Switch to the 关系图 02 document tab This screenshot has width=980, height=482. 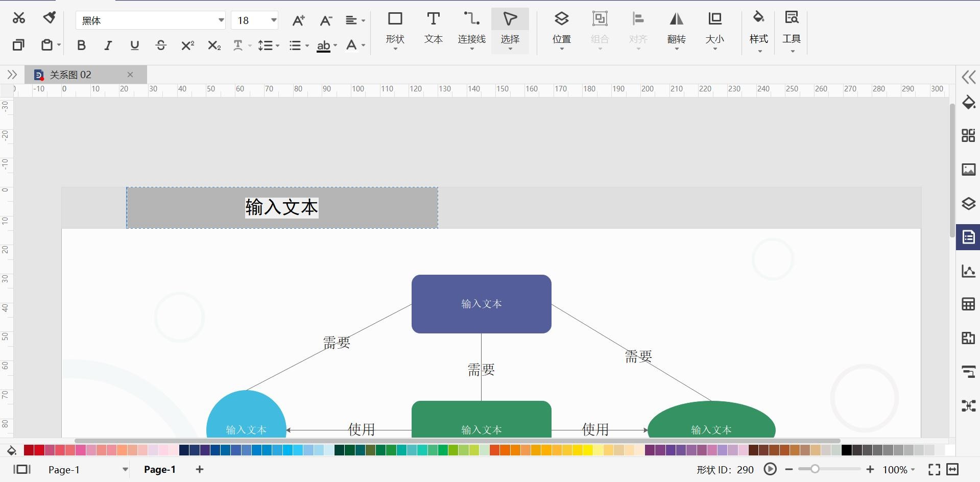pyautogui.click(x=70, y=75)
